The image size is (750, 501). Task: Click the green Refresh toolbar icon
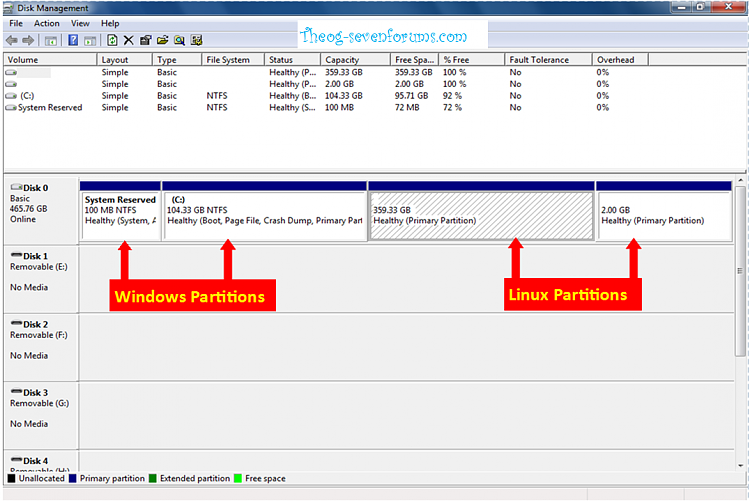tap(112, 40)
